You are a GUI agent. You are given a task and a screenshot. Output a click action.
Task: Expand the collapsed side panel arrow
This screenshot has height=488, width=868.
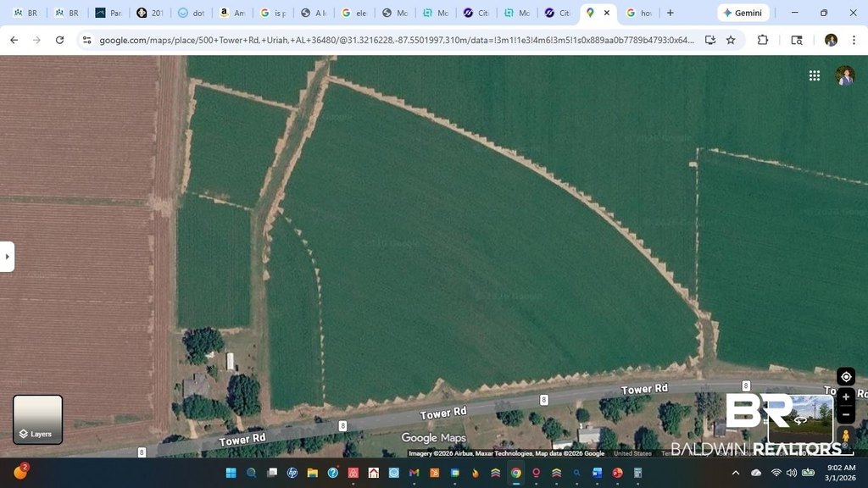[x=7, y=257]
